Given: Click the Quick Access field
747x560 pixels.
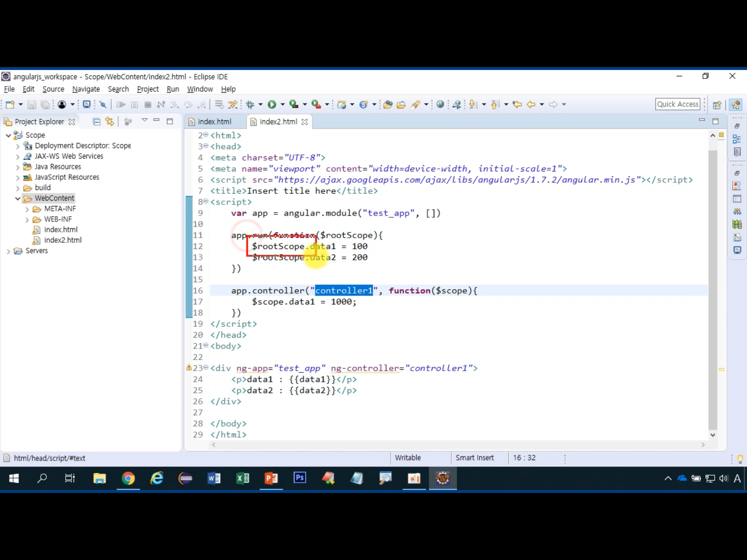Looking at the screenshot, I should click(677, 104).
